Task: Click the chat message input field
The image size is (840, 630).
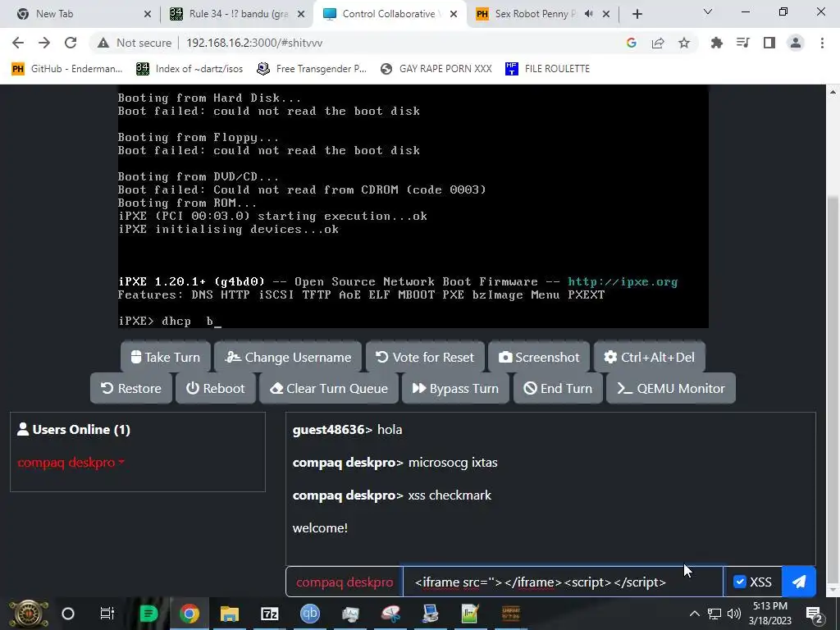Action: point(563,582)
